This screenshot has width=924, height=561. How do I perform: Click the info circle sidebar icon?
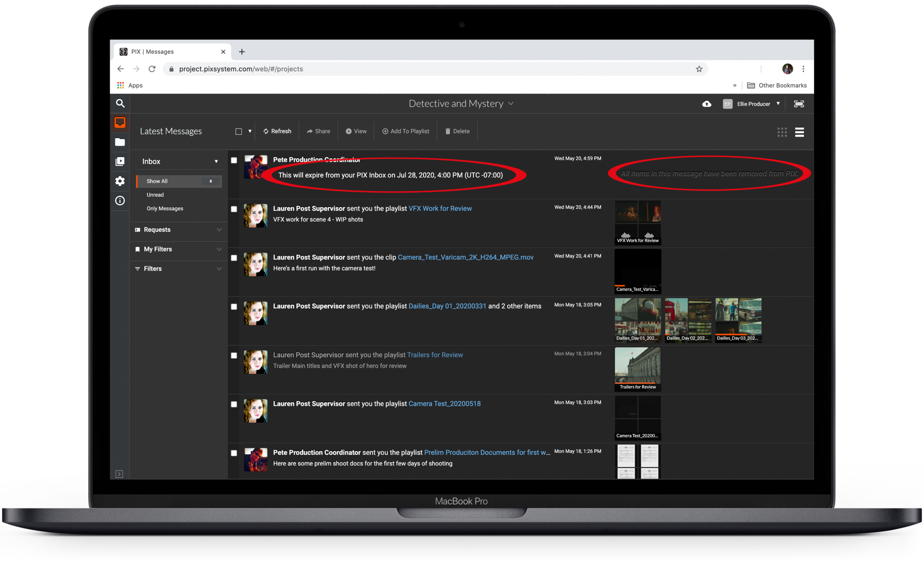point(120,200)
